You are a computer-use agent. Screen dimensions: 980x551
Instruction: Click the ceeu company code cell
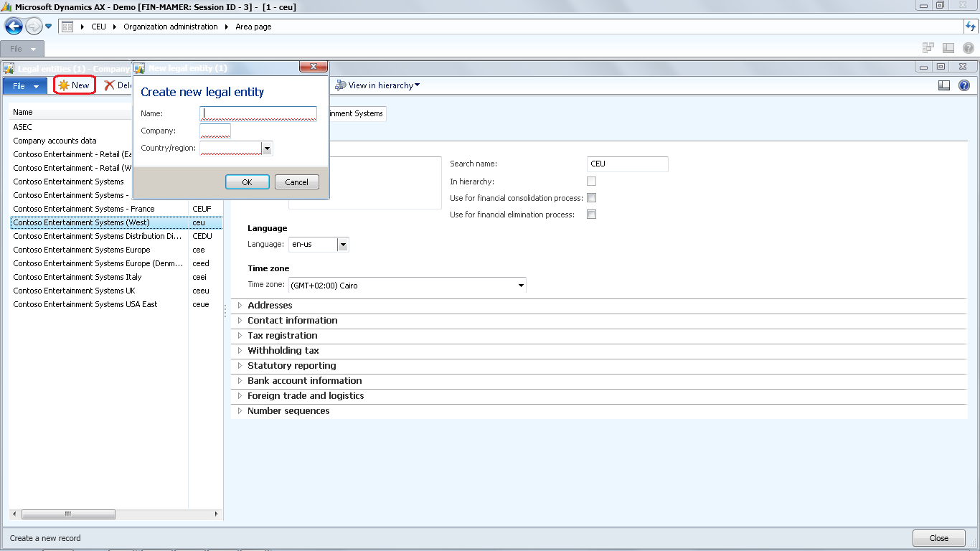point(201,291)
